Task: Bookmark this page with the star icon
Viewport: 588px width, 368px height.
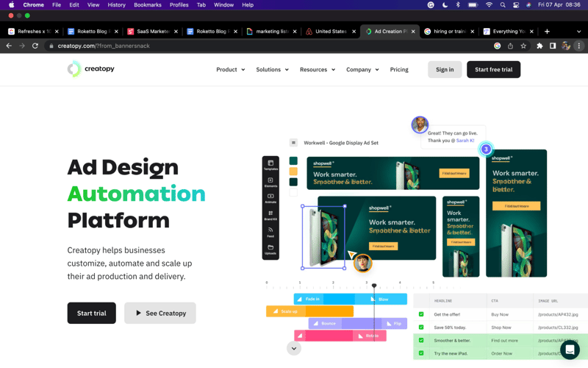Action: (x=523, y=46)
